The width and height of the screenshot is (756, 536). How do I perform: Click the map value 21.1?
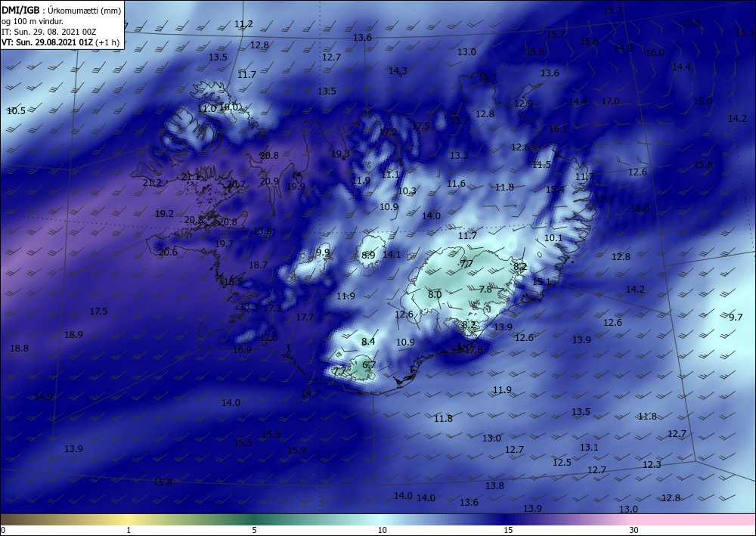click(x=191, y=177)
